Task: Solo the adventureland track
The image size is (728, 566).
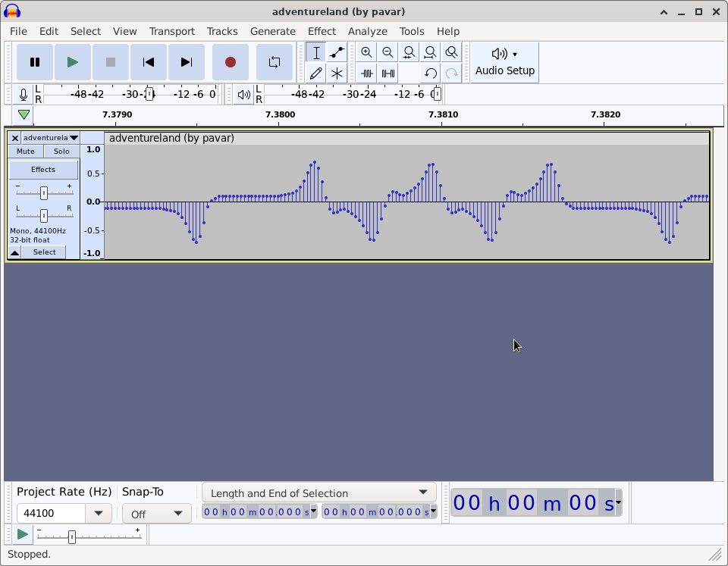Action: tap(61, 152)
